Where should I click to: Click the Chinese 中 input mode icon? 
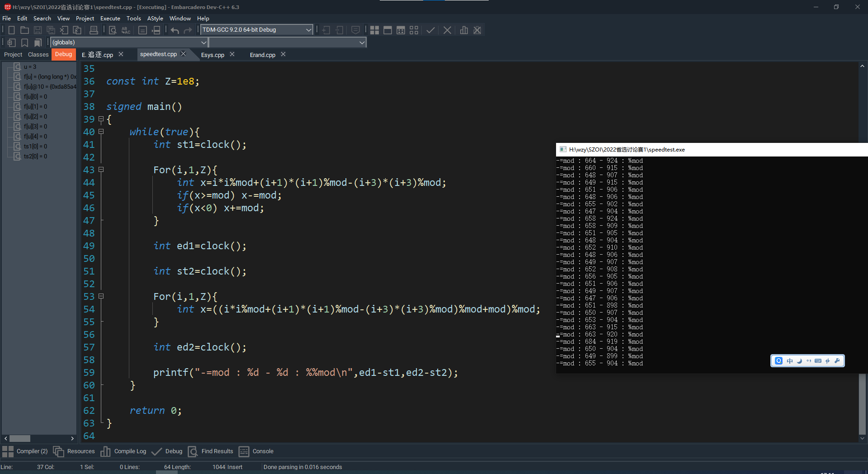point(790,361)
